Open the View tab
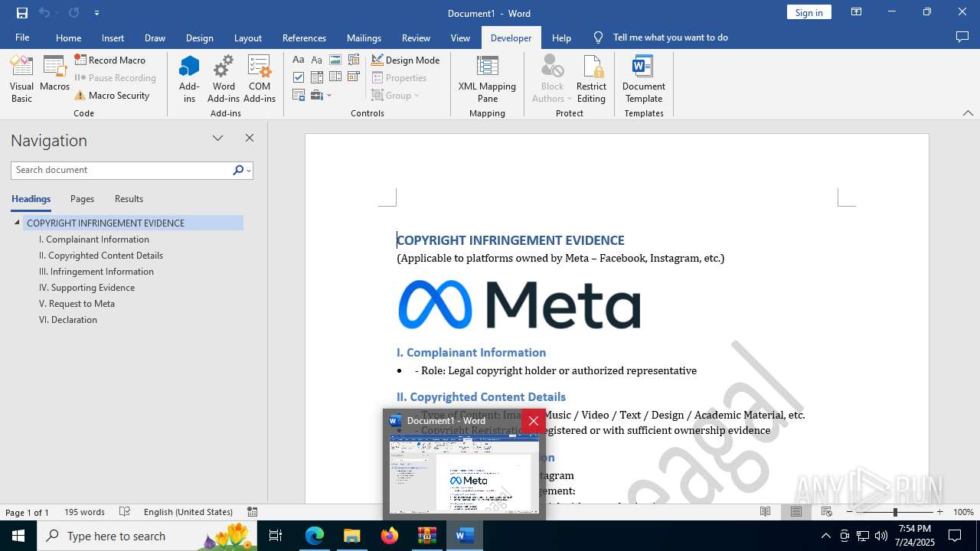The image size is (980, 551). point(460,37)
